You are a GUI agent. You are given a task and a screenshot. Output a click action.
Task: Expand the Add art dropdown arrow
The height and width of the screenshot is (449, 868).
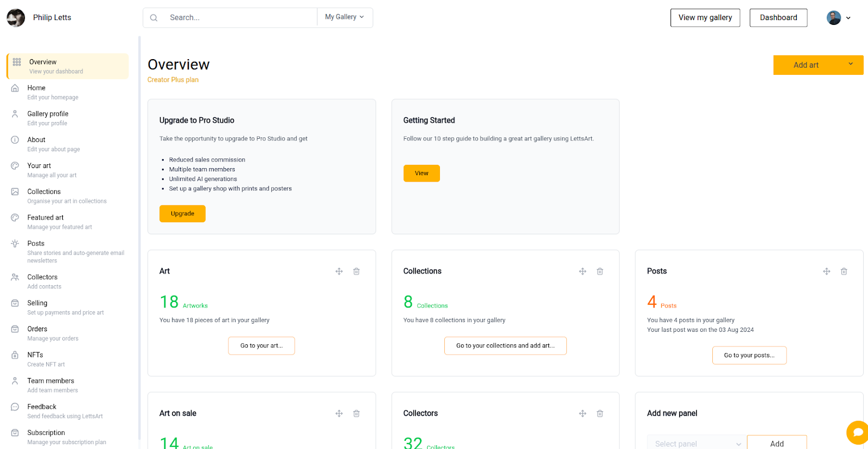coord(850,65)
